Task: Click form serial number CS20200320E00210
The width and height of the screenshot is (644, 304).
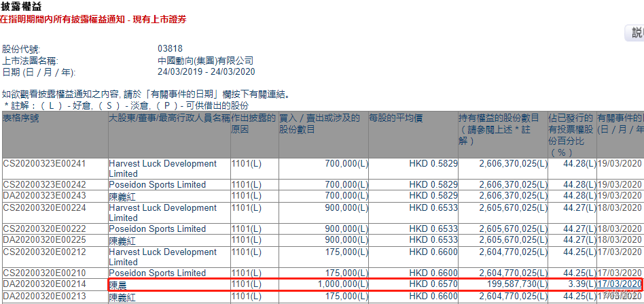Action: [x=44, y=273]
